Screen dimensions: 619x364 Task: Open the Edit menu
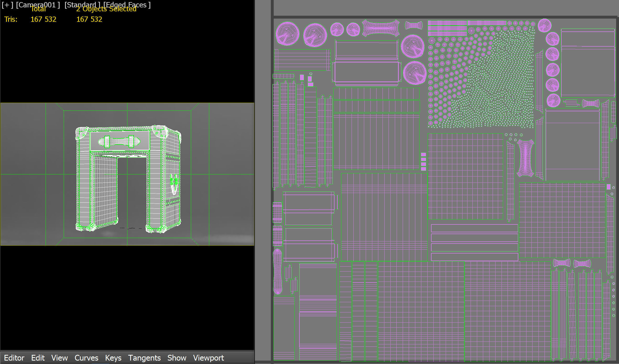pos(38,358)
